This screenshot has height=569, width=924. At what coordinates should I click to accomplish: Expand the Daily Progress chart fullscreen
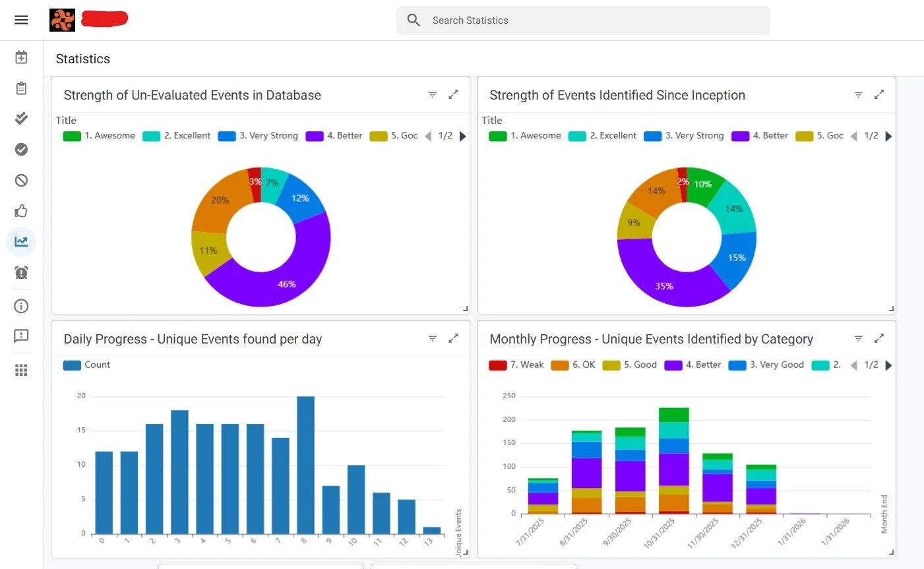tap(453, 338)
